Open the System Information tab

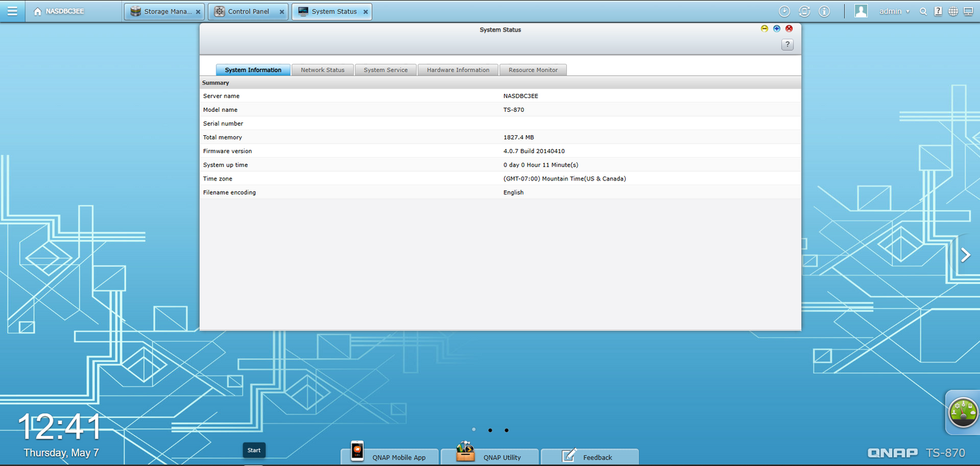click(253, 70)
